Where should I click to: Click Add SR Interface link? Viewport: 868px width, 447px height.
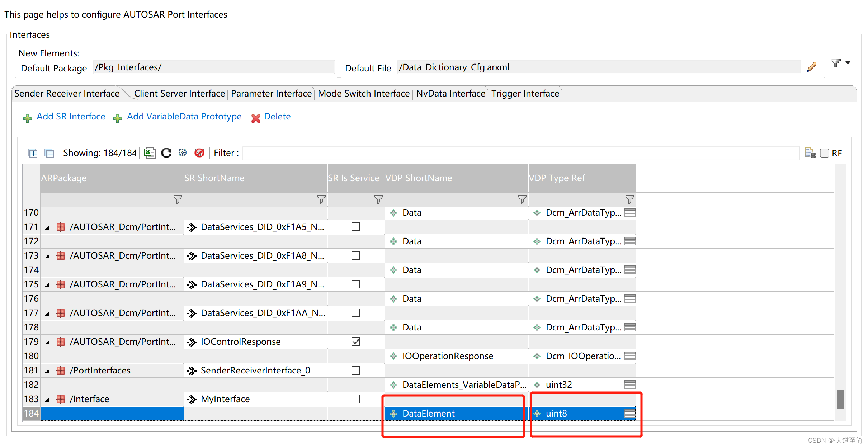point(71,117)
